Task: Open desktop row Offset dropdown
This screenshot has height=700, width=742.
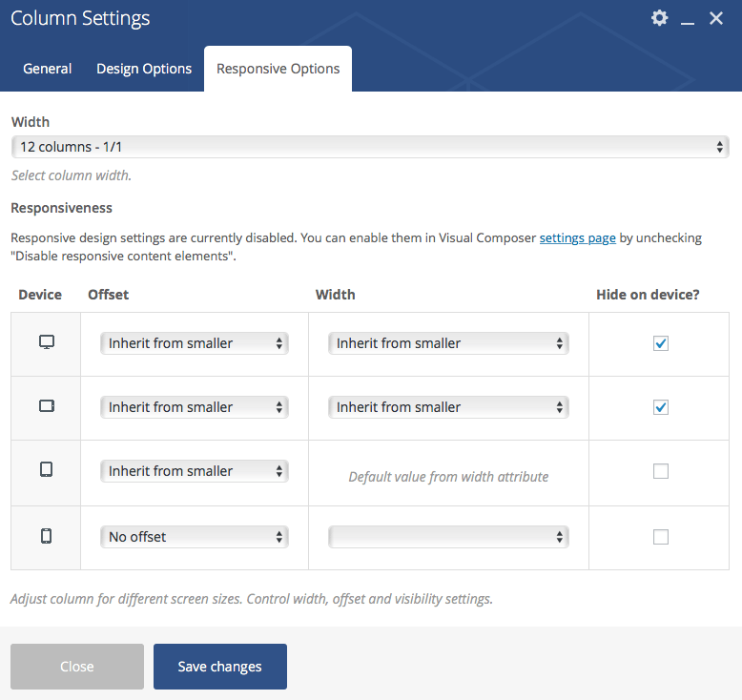Action: 194,343
